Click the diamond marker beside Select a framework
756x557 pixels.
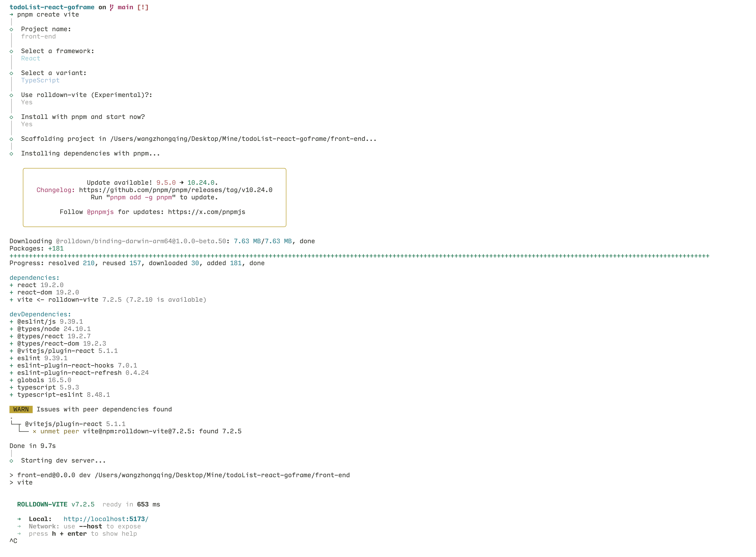point(11,52)
